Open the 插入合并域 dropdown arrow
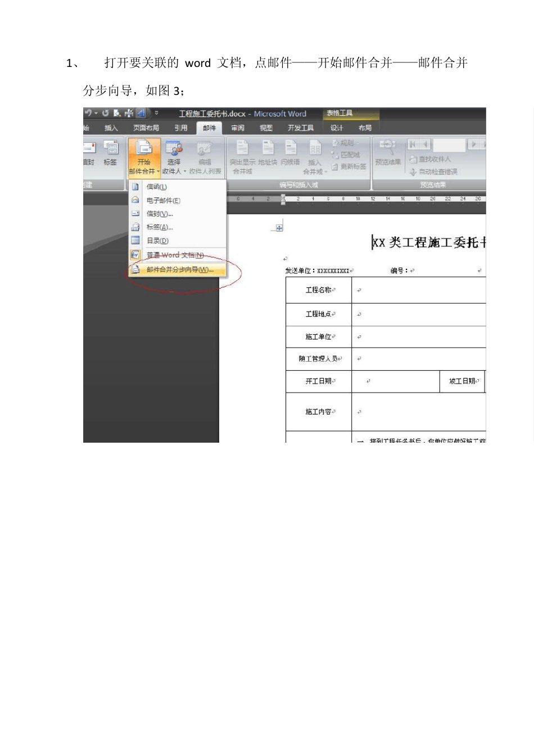Image resolution: width=534 pixels, height=756 pixels. point(326,172)
